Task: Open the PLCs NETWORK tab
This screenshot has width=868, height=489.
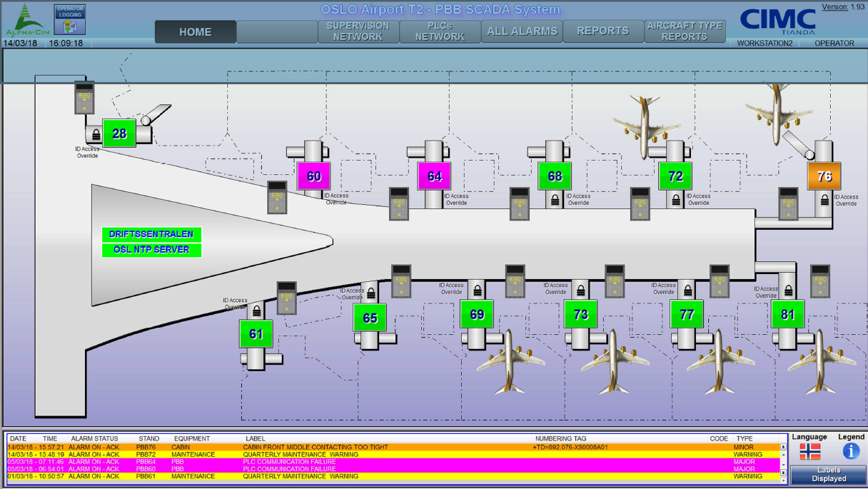Action: [x=440, y=31]
